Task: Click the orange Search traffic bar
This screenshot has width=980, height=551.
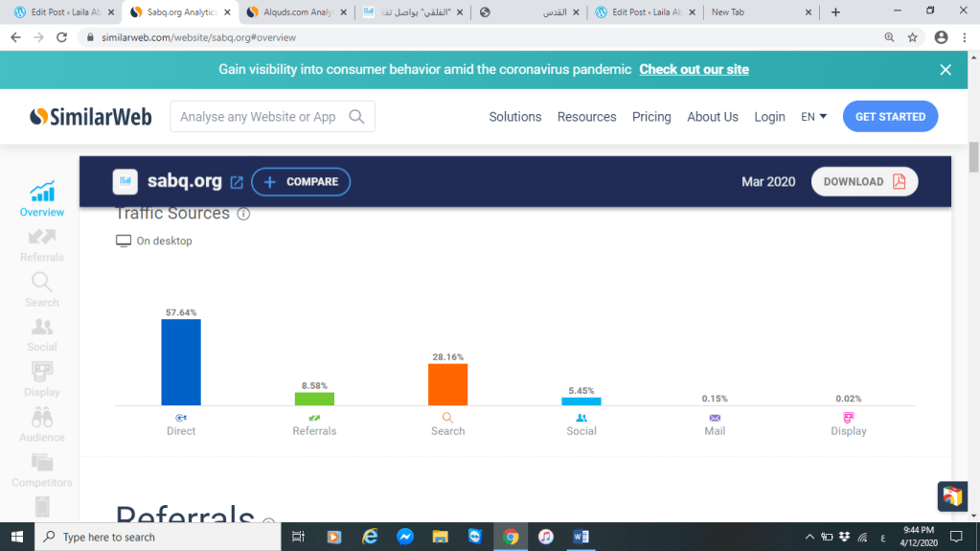Action: click(447, 384)
